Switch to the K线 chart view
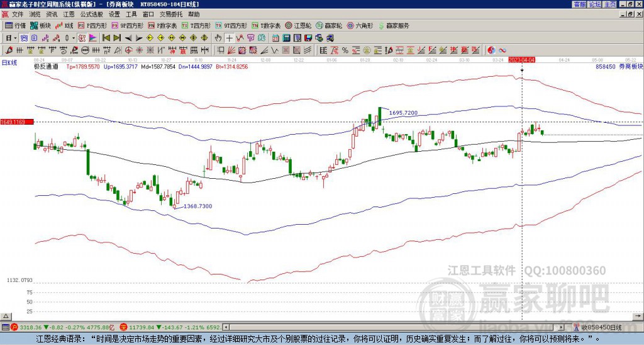 (64, 25)
